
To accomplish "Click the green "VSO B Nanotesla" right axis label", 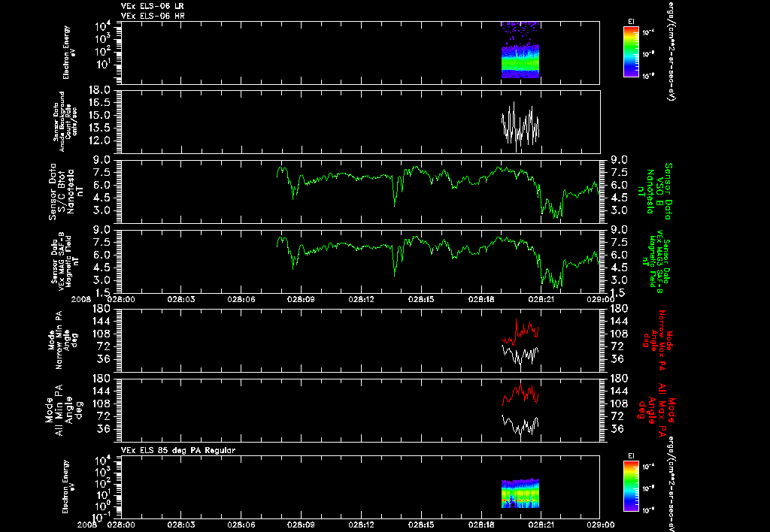I will tap(655, 192).
